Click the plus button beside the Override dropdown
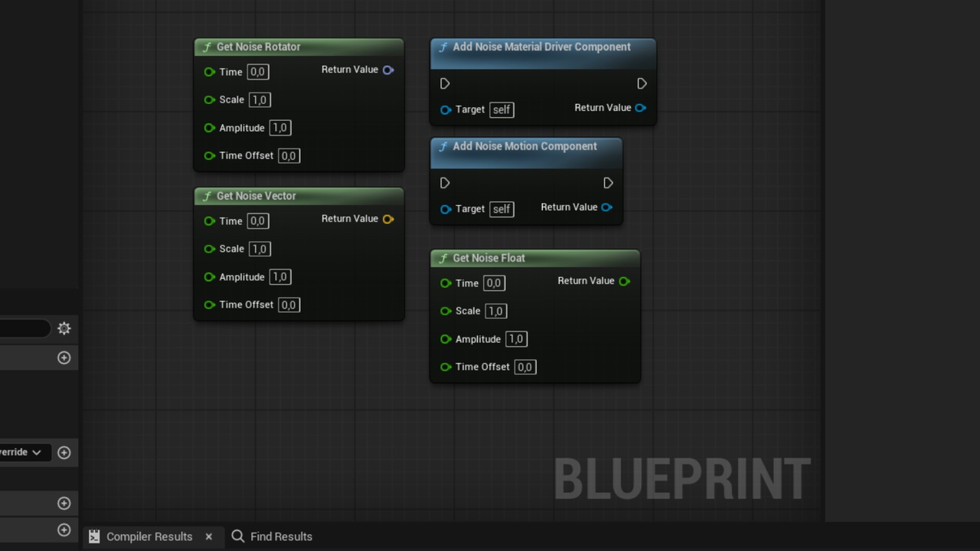980x551 pixels. 64,452
